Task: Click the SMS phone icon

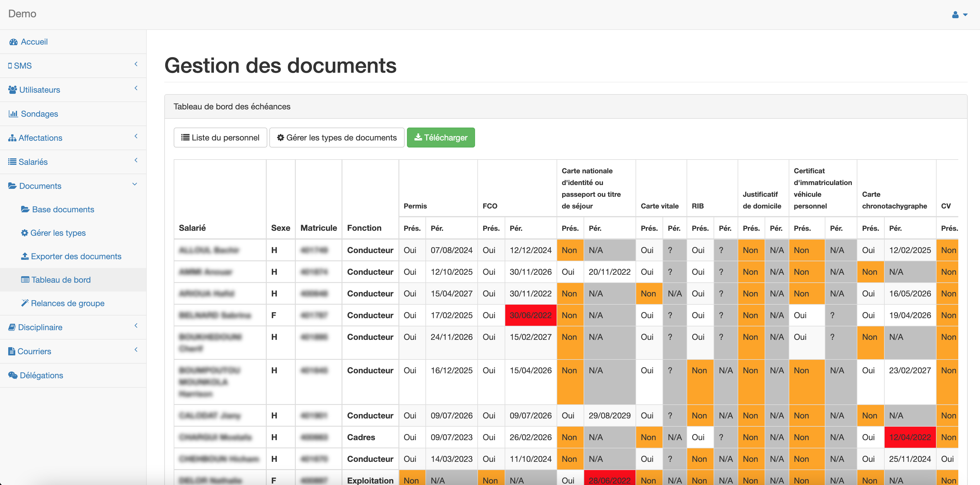Action: [x=10, y=66]
